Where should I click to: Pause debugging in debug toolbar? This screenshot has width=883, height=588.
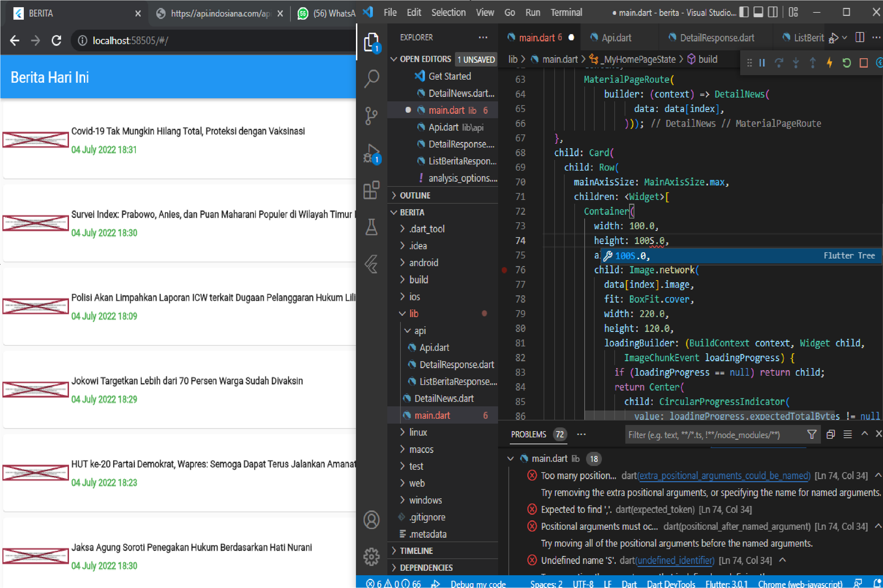click(762, 63)
